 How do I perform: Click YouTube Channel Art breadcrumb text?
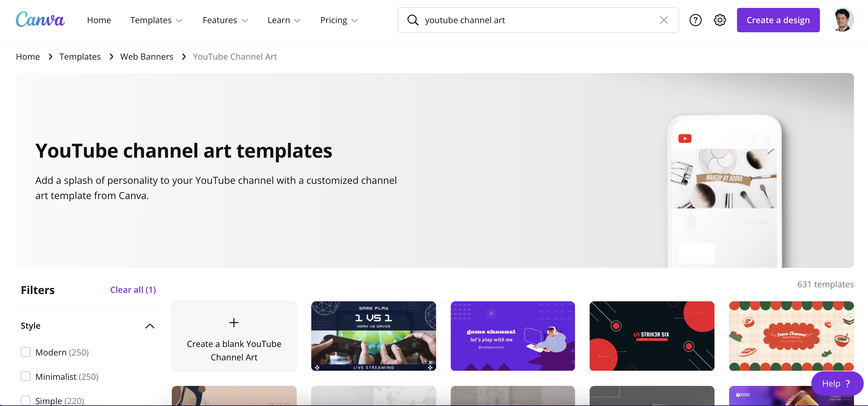[x=235, y=57]
